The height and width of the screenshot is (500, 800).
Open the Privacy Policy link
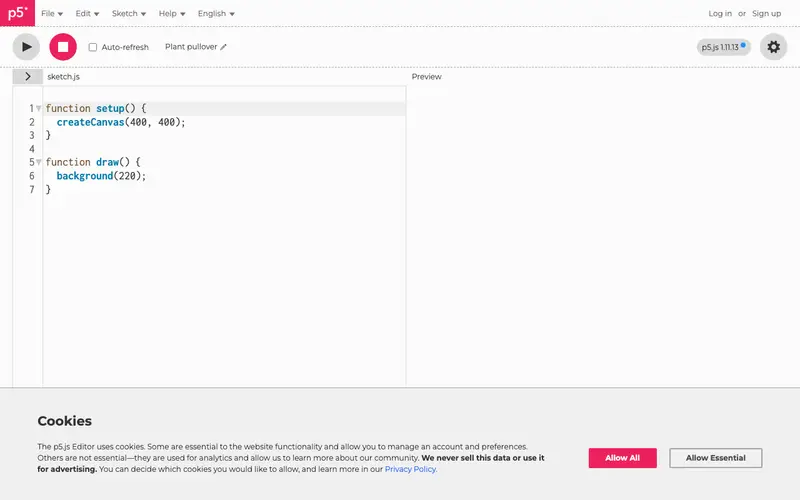410,469
